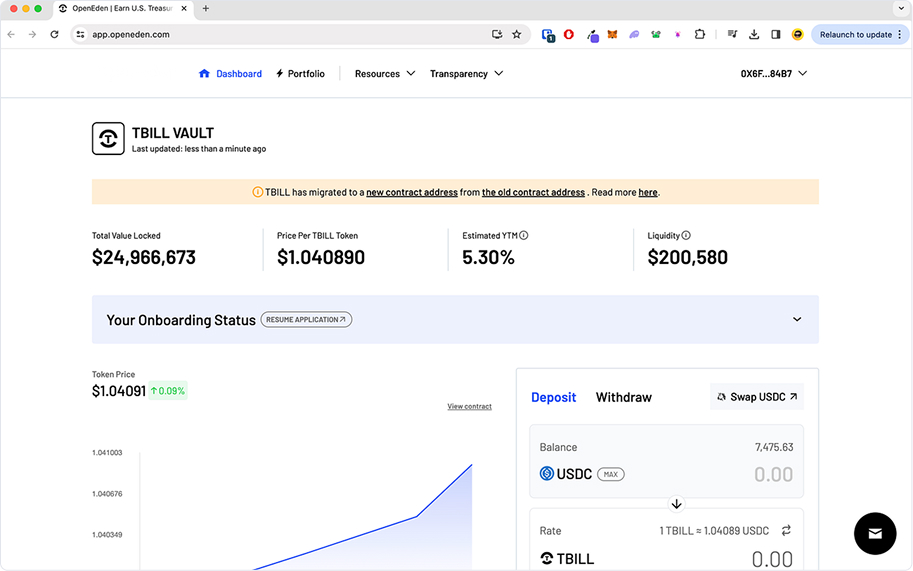The height and width of the screenshot is (571, 913).
Task: Click the site information icon in address bar
Action: (x=80, y=34)
